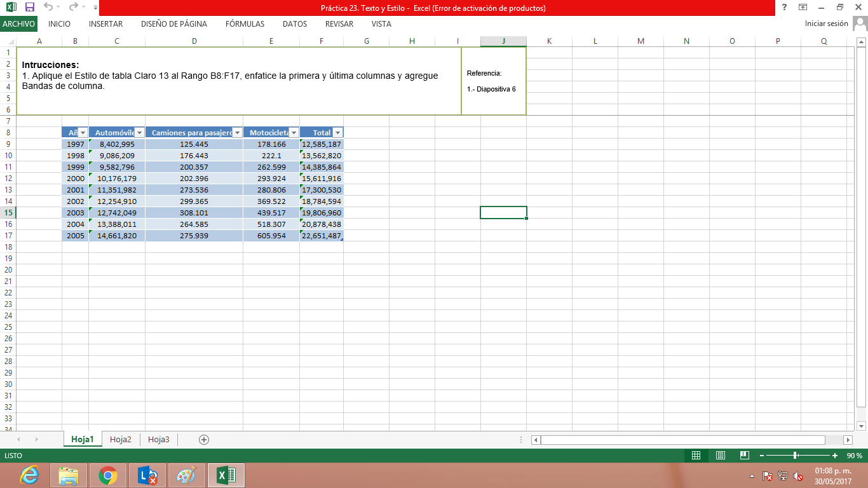Select column K header

click(x=549, y=41)
